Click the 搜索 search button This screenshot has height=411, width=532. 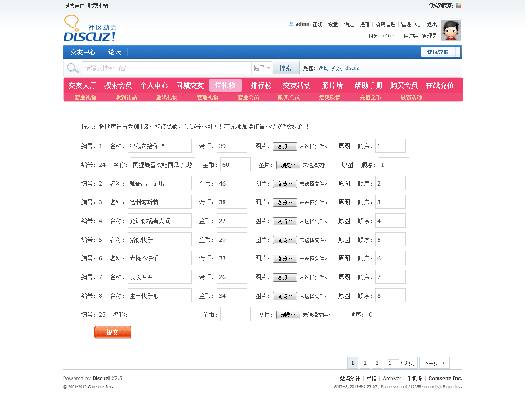286,68
